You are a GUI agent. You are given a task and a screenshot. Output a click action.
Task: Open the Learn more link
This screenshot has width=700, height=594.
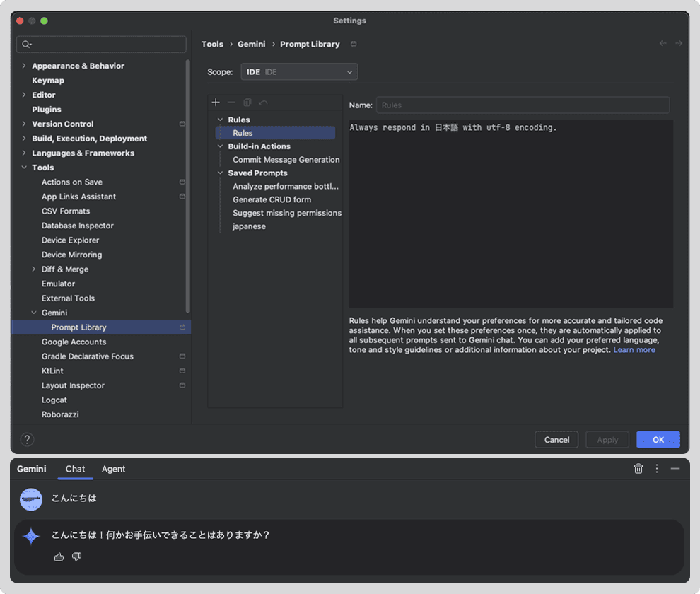pos(634,350)
